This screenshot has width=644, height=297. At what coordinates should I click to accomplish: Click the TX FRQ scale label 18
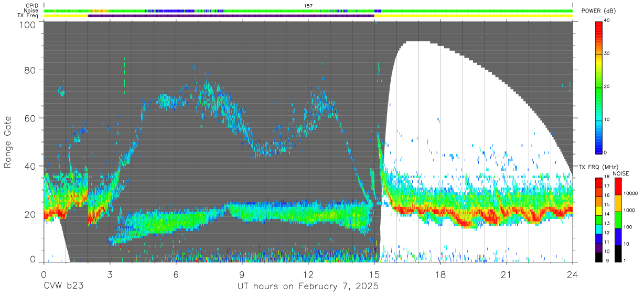click(x=608, y=178)
